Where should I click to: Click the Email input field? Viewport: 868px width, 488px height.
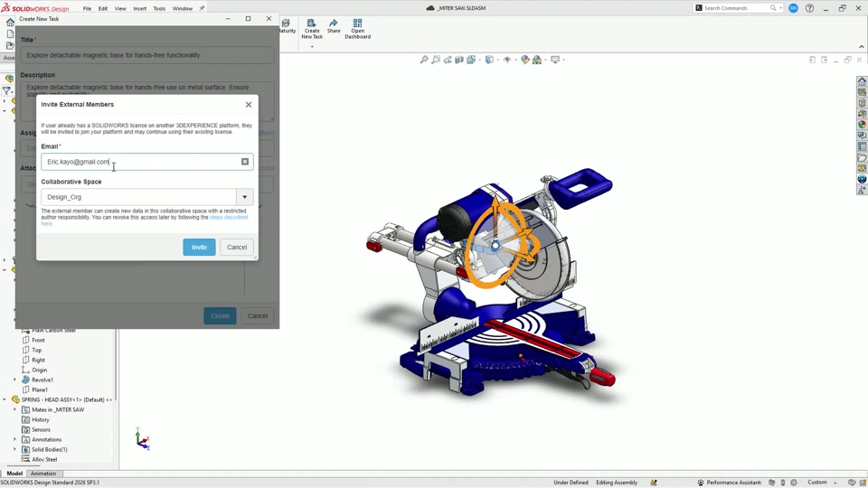tap(147, 162)
